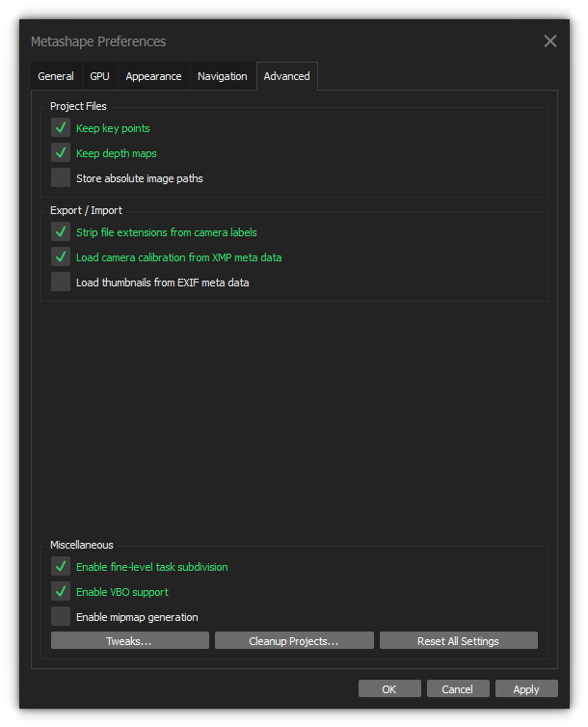
Task: Enable Store absolute image paths
Action: [x=61, y=177]
